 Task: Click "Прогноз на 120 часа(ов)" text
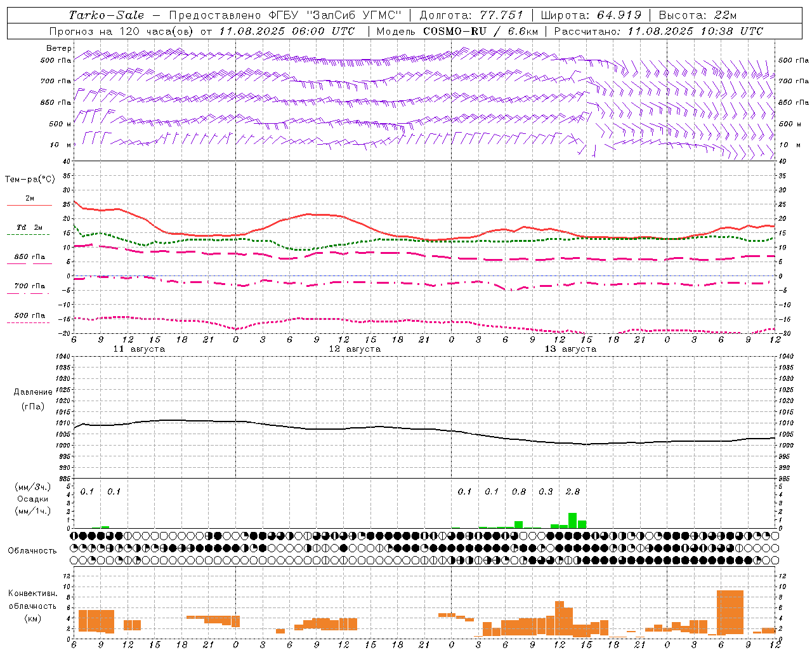tap(122, 31)
